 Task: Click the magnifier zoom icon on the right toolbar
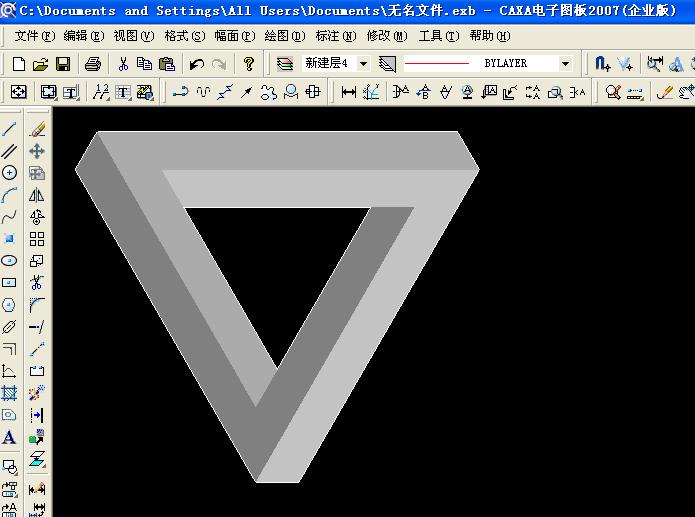click(613, 92)
